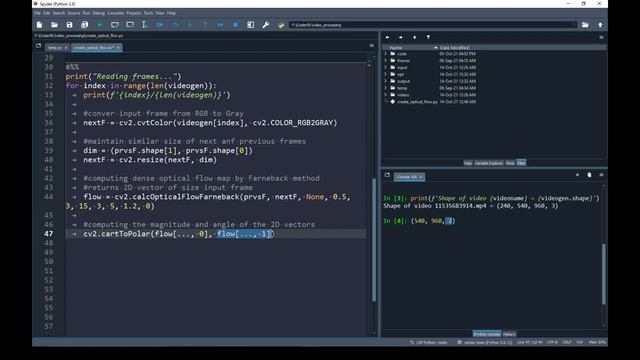The width and height of the screenshot is (640, 360).
Task: Step out with the debugger return icon
Action: point(205,25)
